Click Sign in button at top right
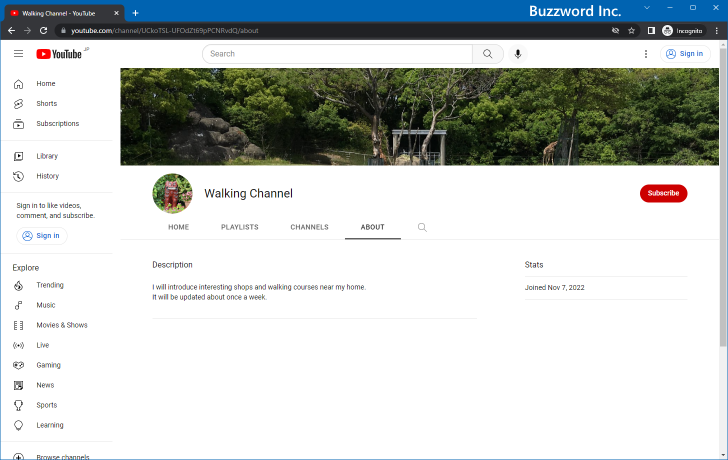 685,54
